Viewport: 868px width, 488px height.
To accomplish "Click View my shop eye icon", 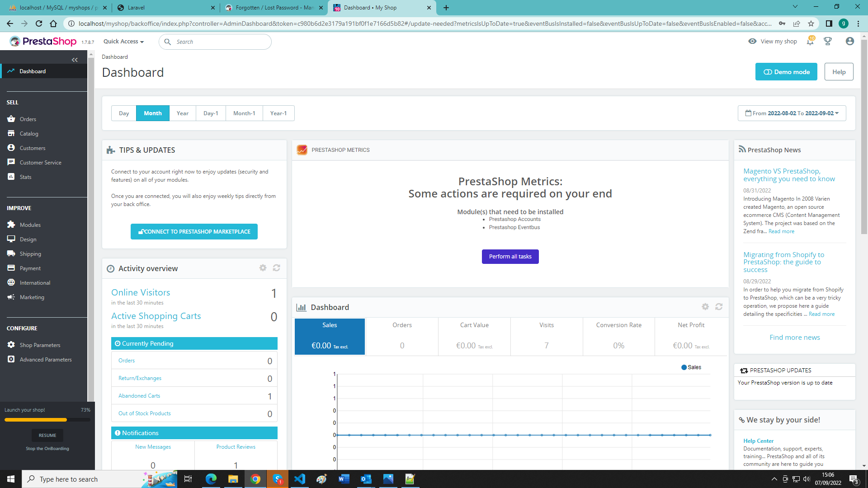I will coord(752,41).
